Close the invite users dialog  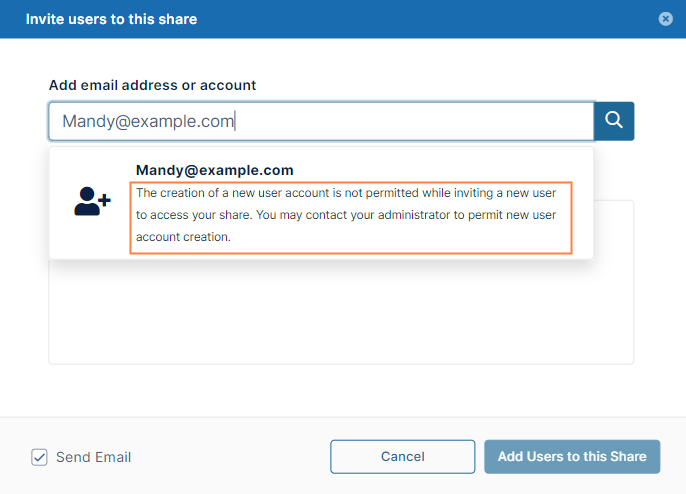tap(666, 19)
